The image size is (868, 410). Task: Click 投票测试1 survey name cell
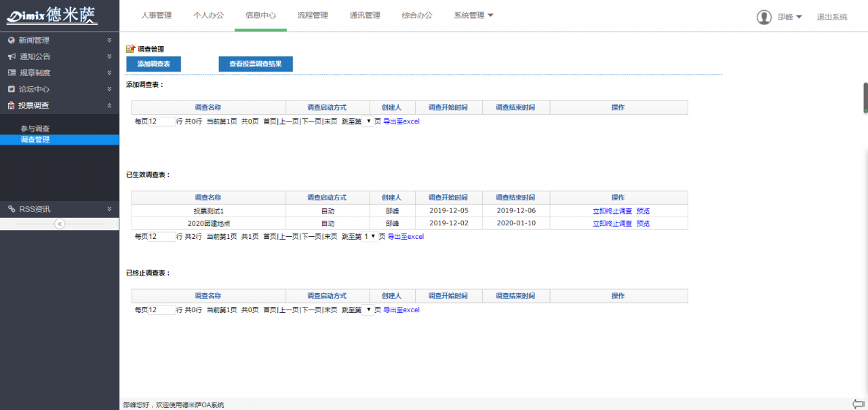point(208,211)
